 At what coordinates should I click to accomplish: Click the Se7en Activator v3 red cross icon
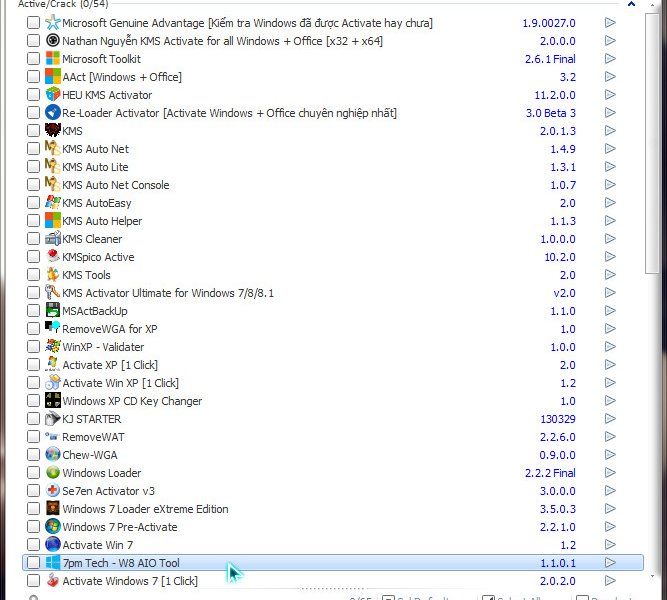pyautogui.click(x=53, y=491)
